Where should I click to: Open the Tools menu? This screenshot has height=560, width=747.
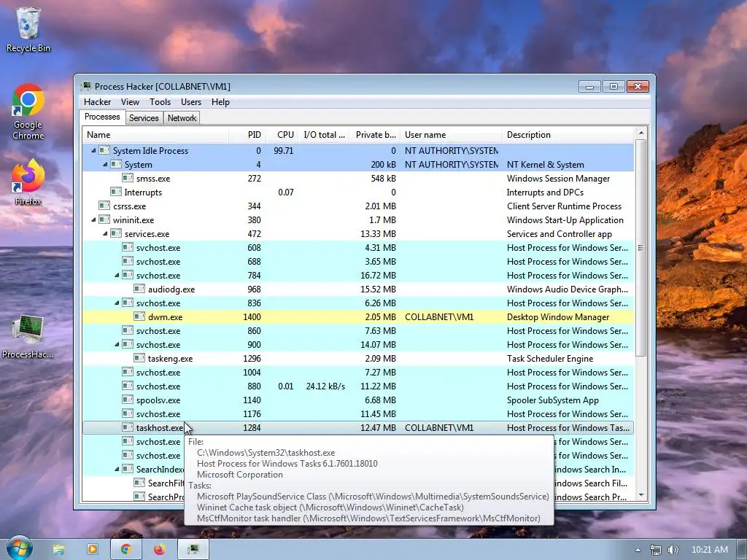pos(160,102)
